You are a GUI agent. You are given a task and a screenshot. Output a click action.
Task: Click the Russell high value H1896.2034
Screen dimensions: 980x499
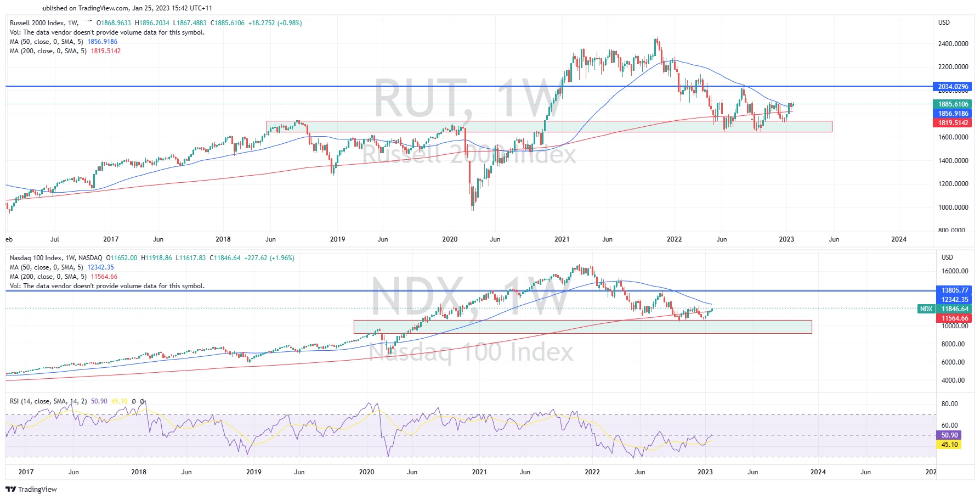pos(152,23)
